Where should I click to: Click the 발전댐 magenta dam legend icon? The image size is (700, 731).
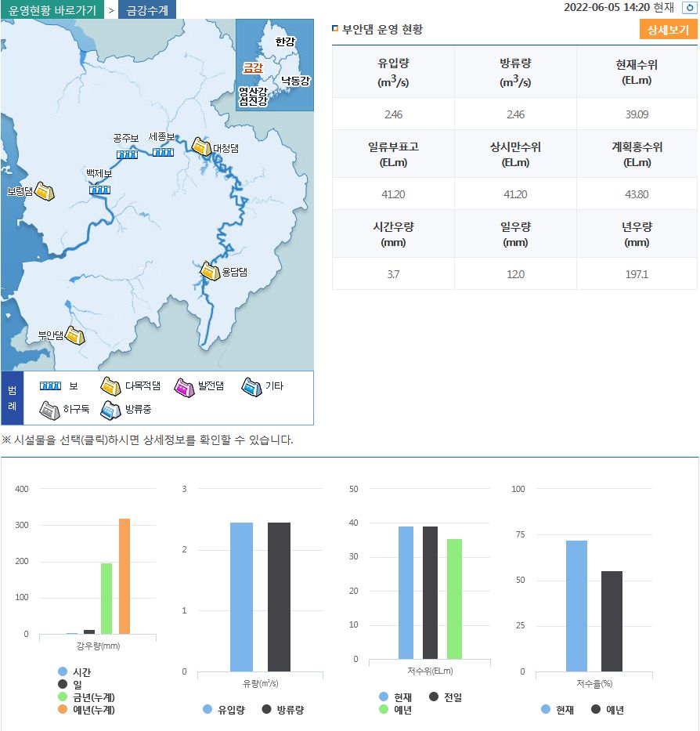click(184, 388)
